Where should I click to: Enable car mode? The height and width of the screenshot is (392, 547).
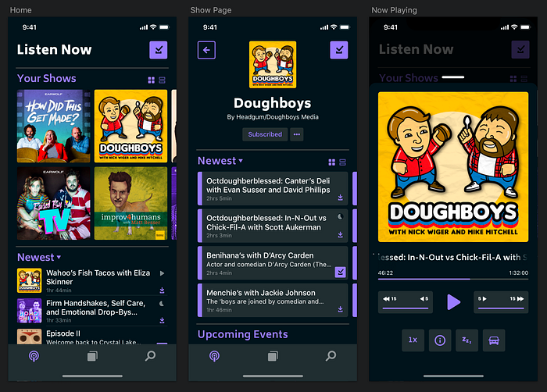click(494, 340)
